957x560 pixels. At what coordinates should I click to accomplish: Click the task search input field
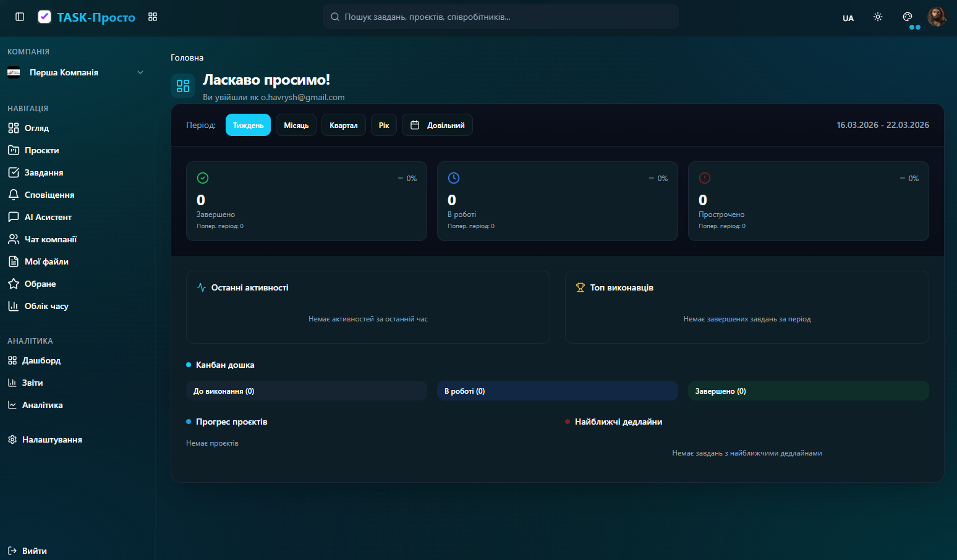501,17
